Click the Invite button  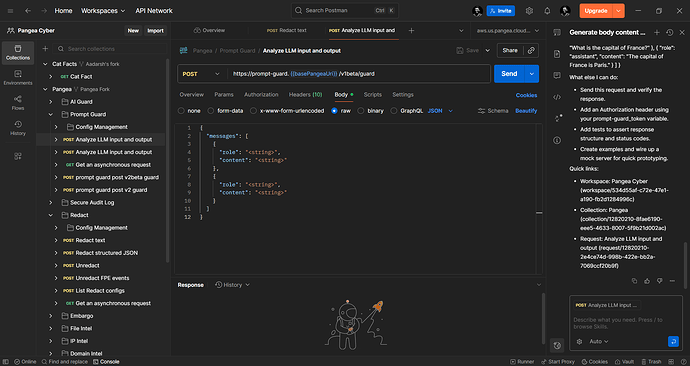(x=501, y=11)
